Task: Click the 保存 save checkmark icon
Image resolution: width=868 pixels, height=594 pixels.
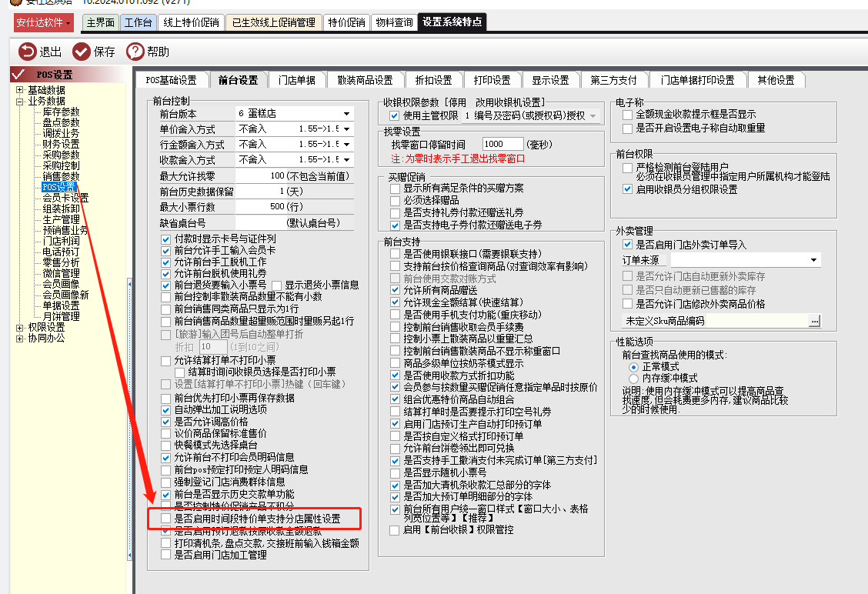Action: tap(82, 52)
